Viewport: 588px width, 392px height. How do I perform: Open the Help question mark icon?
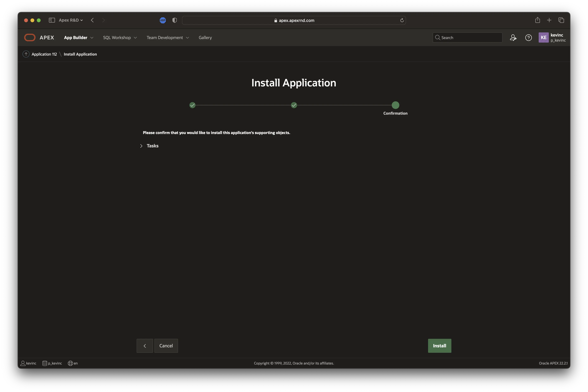coord(528,37)
